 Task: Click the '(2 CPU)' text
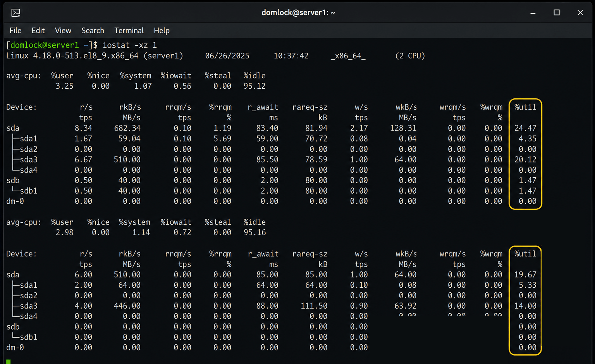tap(410, 56)
